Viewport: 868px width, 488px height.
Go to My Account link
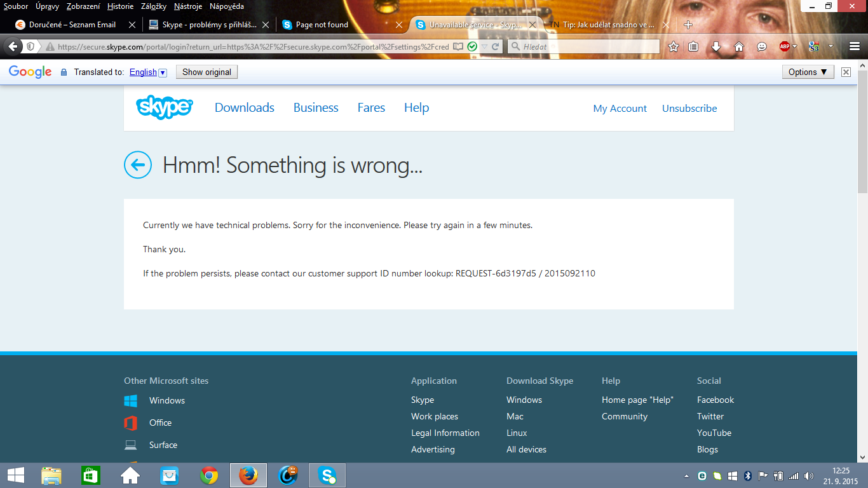tap(620, 109)
